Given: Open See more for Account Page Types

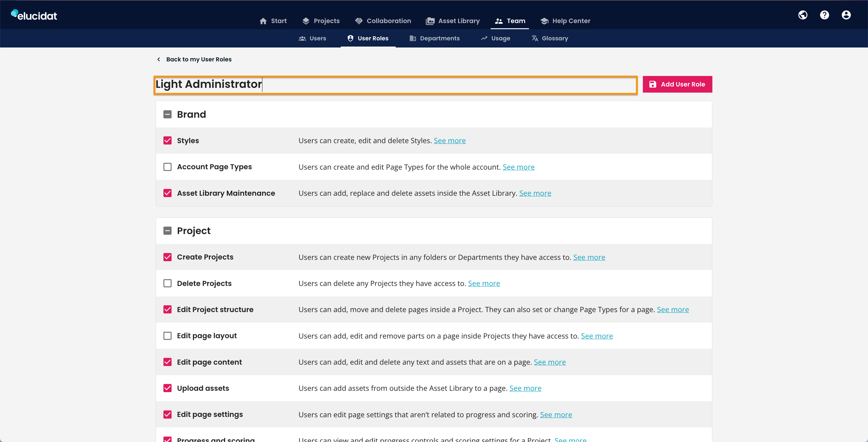Looking at the screenshot, I should [x=519, y=167].
